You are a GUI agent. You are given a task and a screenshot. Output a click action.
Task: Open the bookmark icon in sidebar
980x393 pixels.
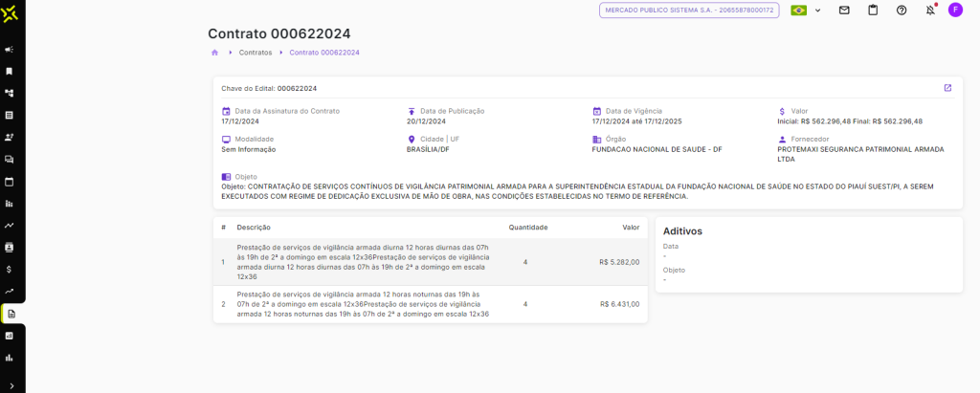click(10, 71)
